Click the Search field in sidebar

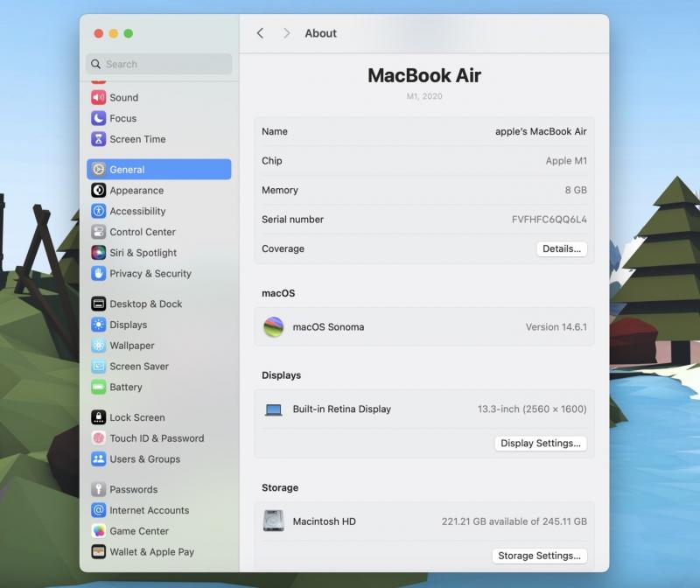tap(159, 64)
